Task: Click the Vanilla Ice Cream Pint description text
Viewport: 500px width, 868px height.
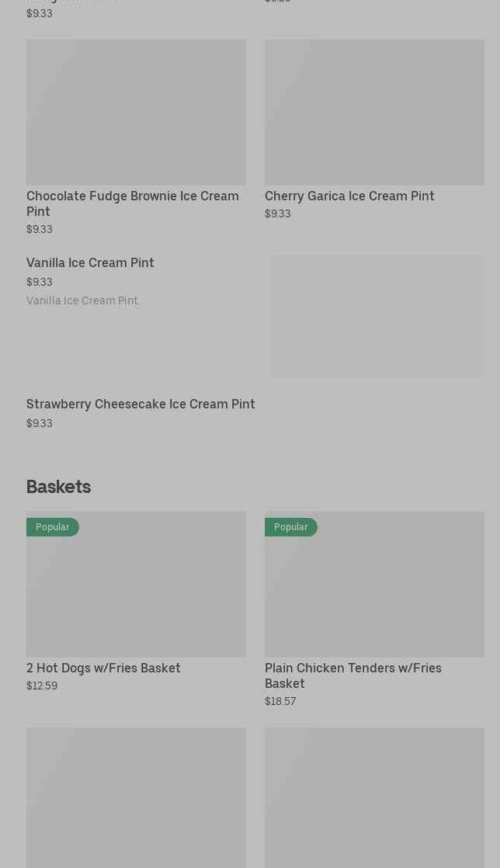Action: [x=83, y=300]
